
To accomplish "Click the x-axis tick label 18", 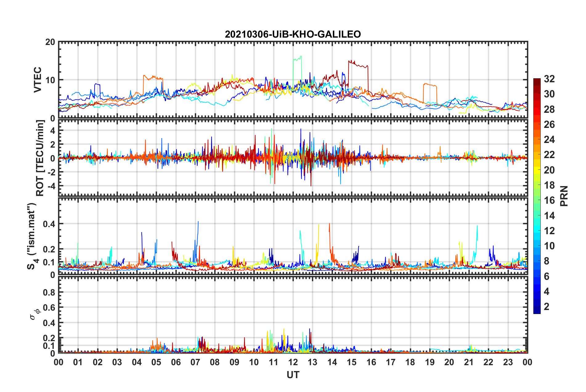I will point(410,362).
